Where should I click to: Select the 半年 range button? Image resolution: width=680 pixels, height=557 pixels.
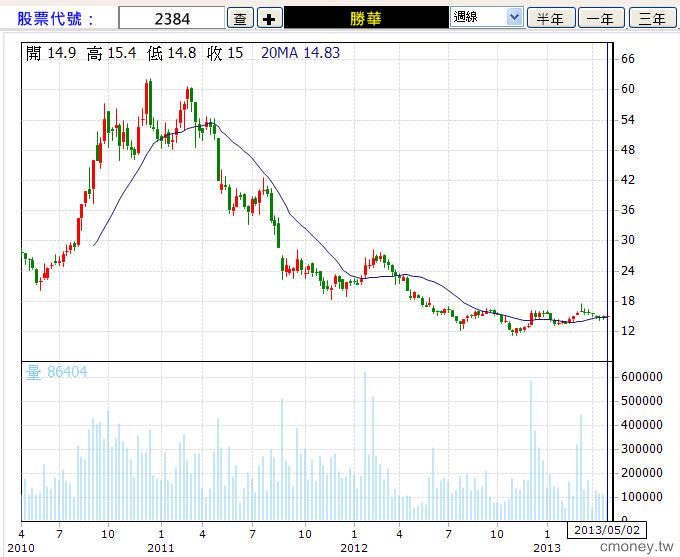551,19
